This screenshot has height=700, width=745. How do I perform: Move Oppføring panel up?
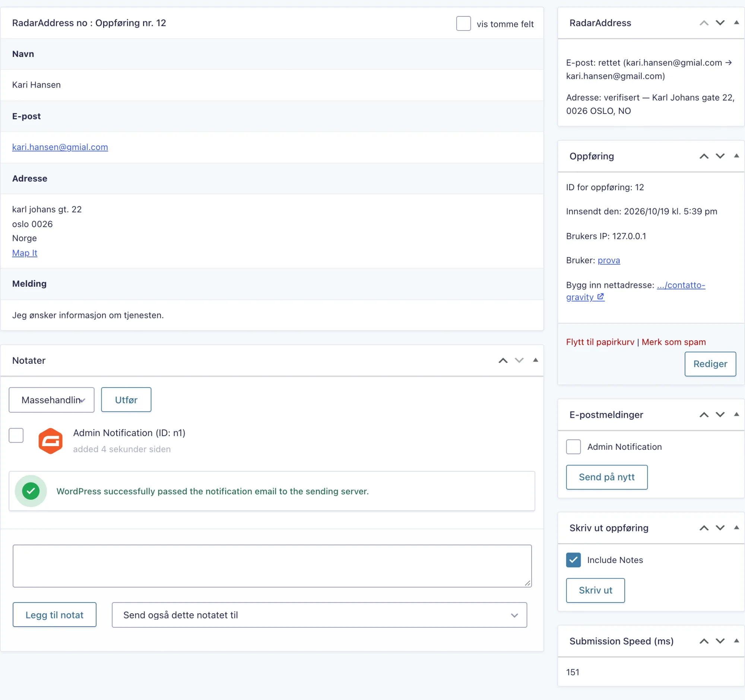704,156
